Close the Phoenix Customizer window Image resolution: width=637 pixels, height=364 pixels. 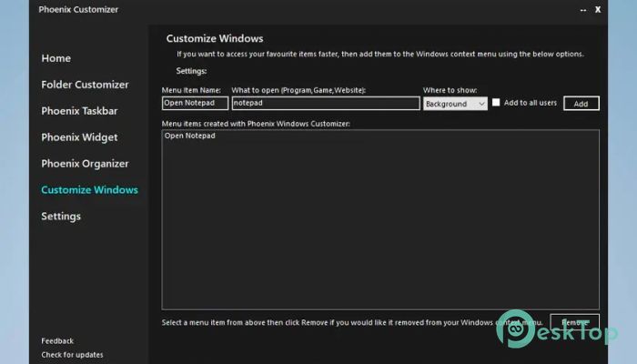coord(598,9)
